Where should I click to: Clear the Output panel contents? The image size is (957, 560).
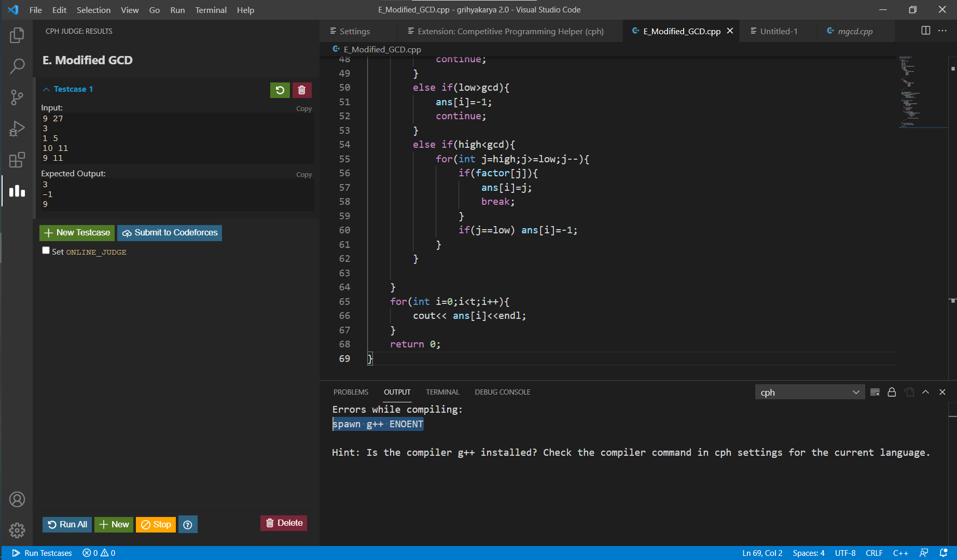click(x=875, y=392)
